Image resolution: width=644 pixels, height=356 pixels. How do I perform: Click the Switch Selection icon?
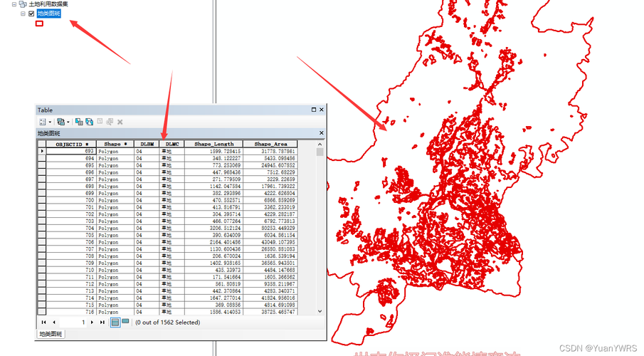click(x=89, y=122)
